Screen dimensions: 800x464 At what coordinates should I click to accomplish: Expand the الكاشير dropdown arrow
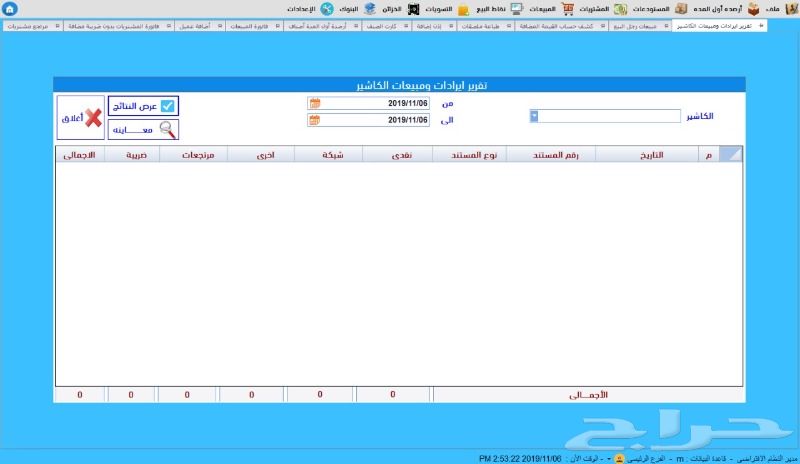(x=534, y=116)
